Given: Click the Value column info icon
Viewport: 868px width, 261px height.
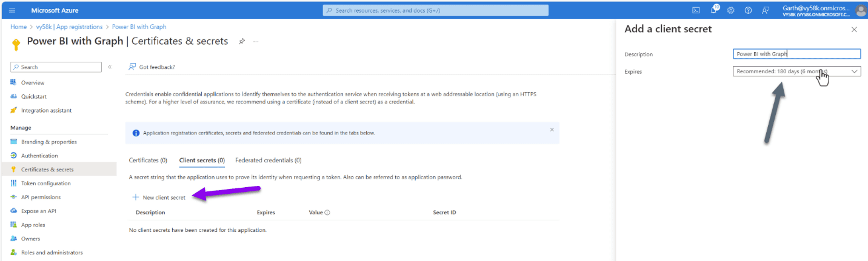Looking at the screenshot, I should pos(327,213).
